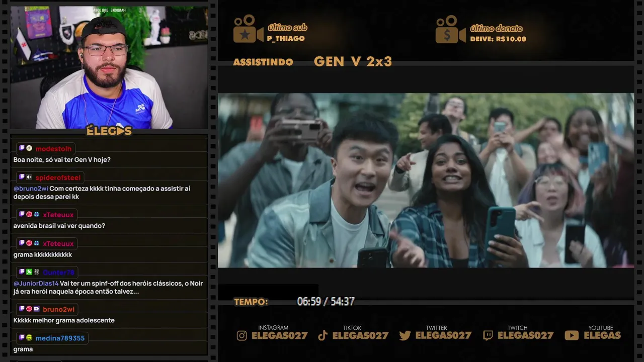Click the 'último sub' heading
The height and width of the screenshot is (362, 644).
point(287,28)
